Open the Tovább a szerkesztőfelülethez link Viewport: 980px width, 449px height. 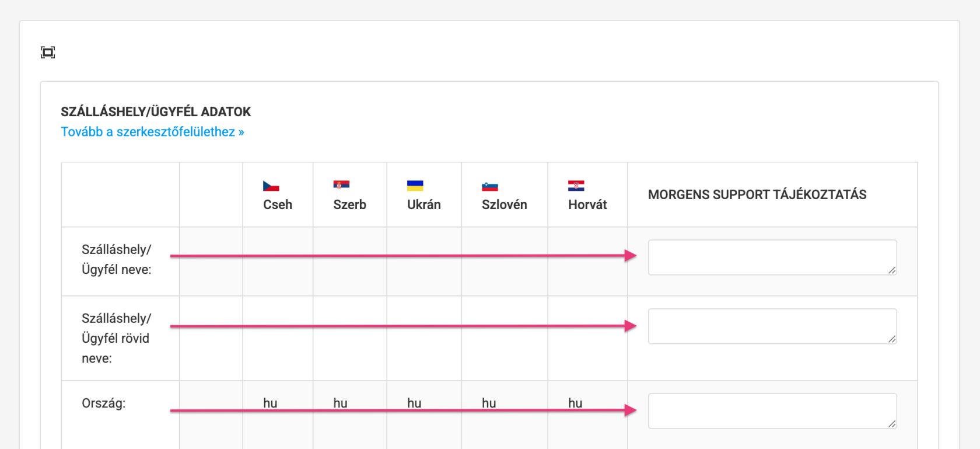pos(152,132)
